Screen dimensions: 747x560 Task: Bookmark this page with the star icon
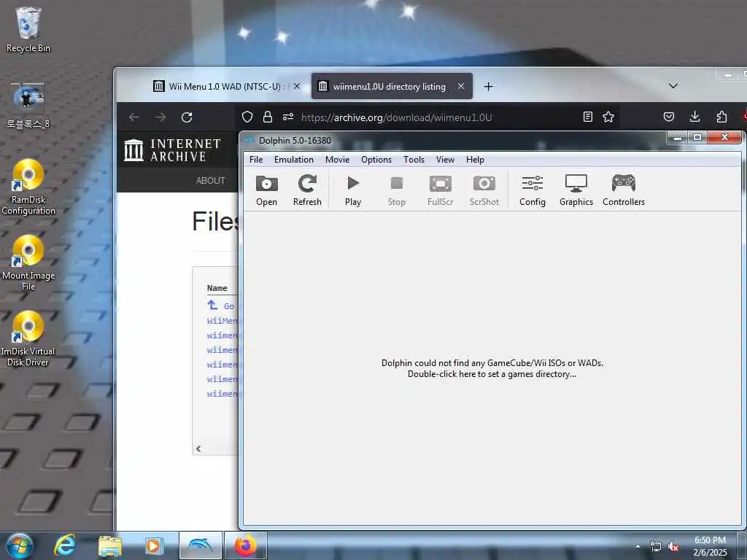608,117
